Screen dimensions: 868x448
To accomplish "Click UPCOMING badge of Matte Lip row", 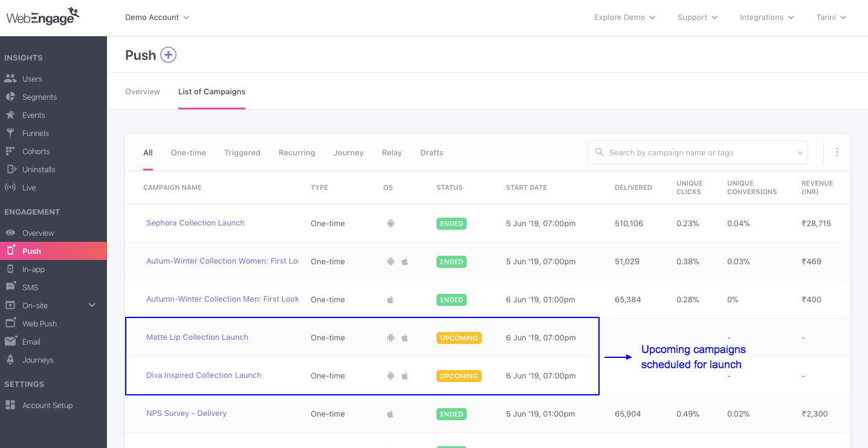I will (x=459, y=338).
